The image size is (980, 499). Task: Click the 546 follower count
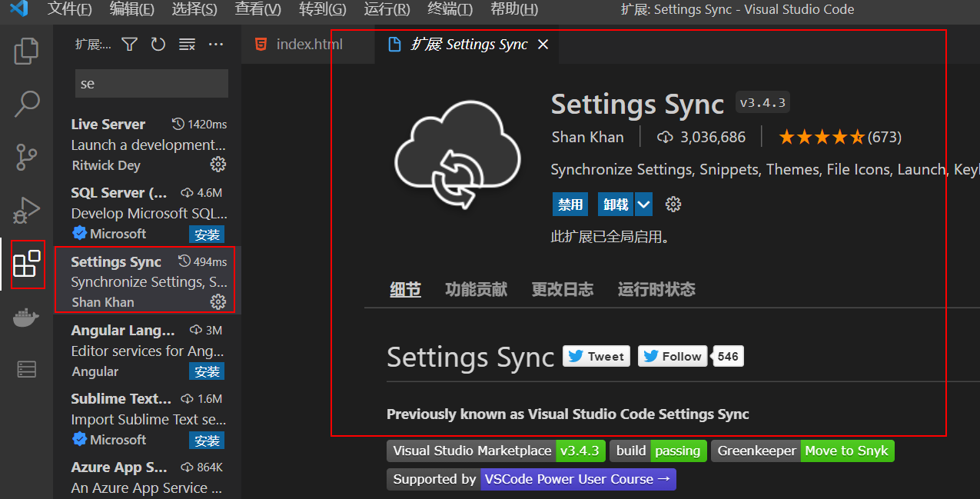coord(728,356)
